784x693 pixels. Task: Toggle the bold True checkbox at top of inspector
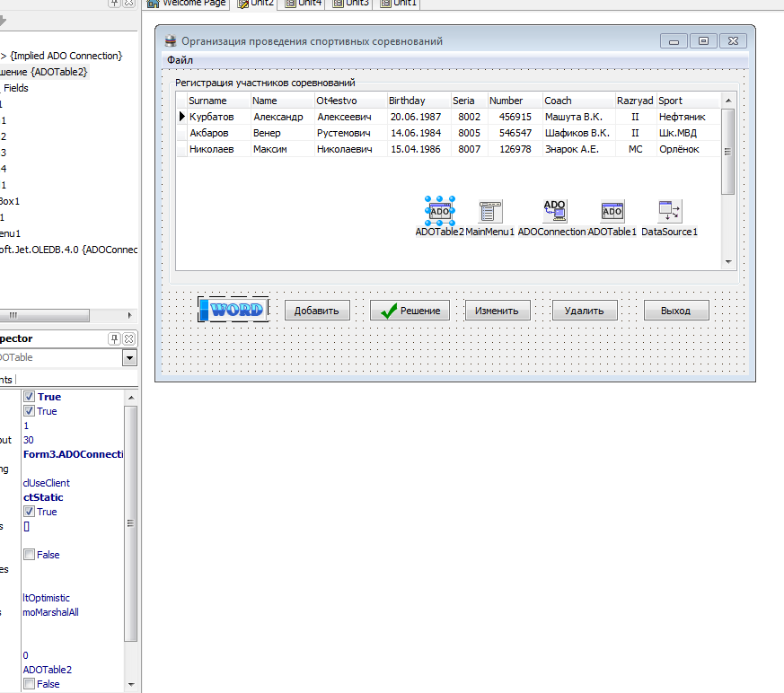click(x=30, y=397)
